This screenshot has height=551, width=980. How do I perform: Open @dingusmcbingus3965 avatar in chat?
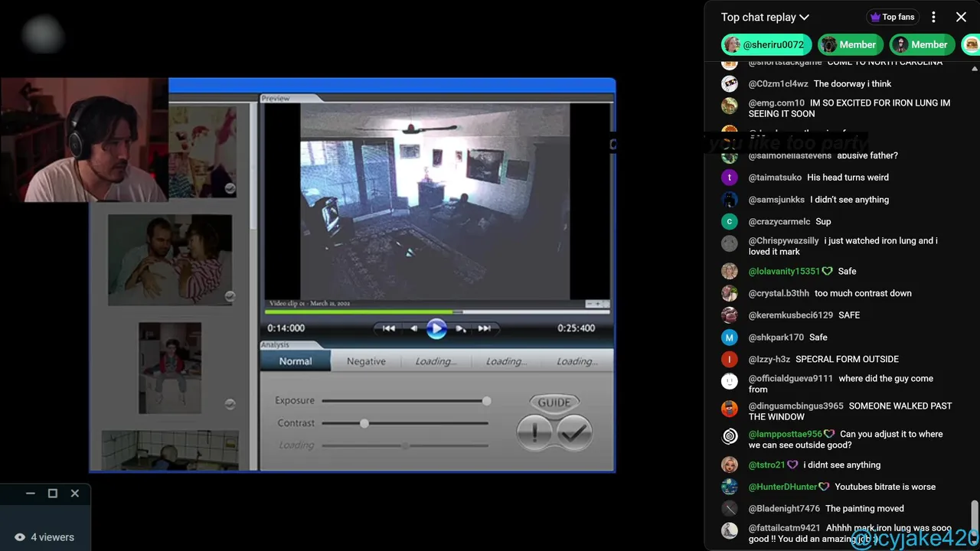point(730,409)
